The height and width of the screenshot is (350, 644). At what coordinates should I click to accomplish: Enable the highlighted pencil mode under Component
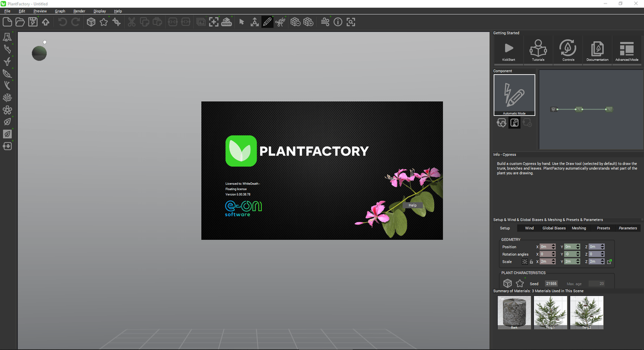pos(514,122)
